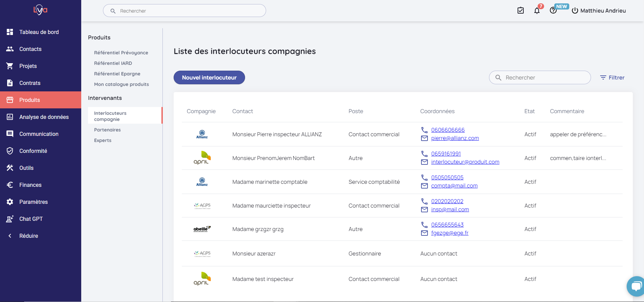Image resolution: width=644 pixels, height=302 pixels.
Task: Click the abeille assurances logo
Action: click(202, 229)
